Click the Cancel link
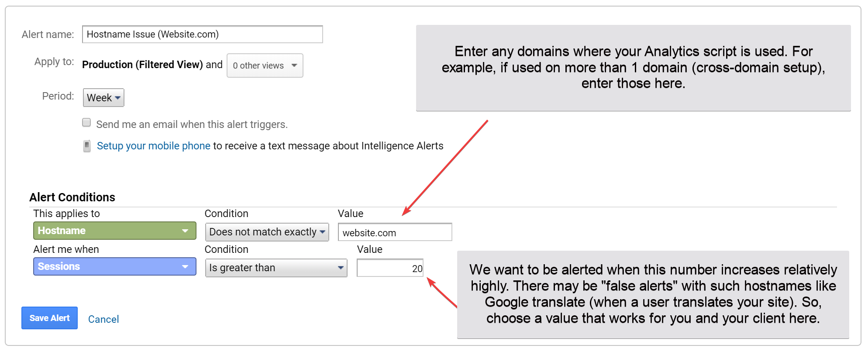The width and height of the screenshot is (868, 359). 103,319
